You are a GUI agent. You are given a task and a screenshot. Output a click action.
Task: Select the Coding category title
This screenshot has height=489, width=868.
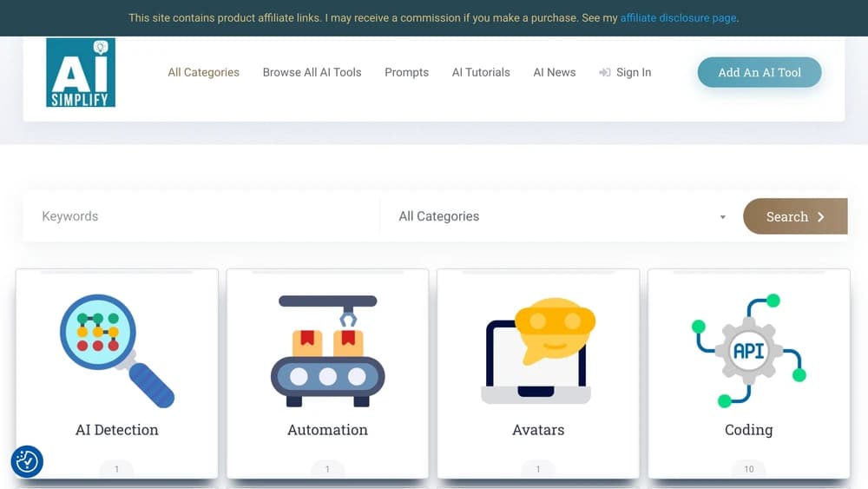(x=748, y=430)
